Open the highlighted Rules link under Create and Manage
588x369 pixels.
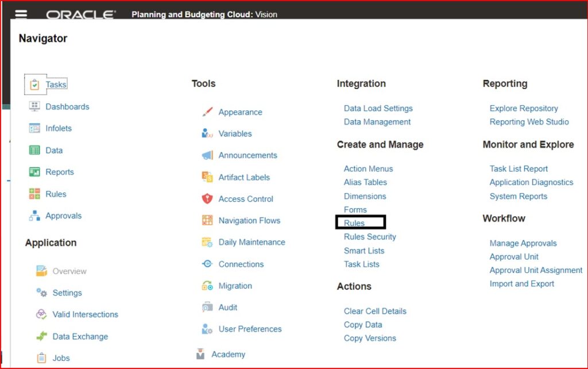click(x=354, y=223)
